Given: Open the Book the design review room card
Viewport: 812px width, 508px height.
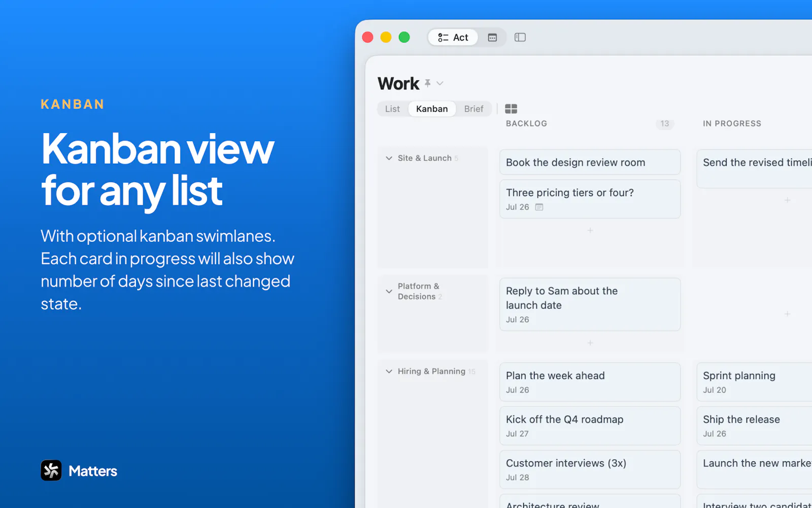Looking at the screenshot, I should click(590, 162).
